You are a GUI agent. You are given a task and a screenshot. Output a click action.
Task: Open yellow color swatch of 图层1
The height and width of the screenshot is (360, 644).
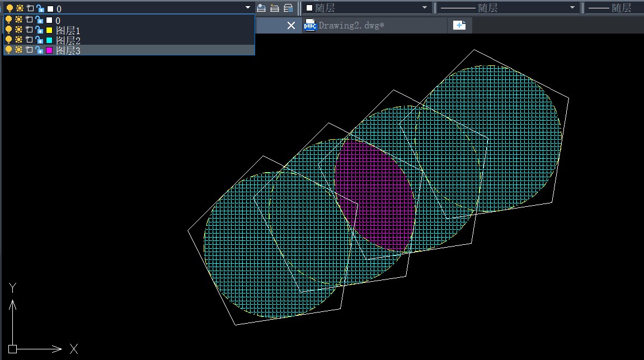pos(49,30)
